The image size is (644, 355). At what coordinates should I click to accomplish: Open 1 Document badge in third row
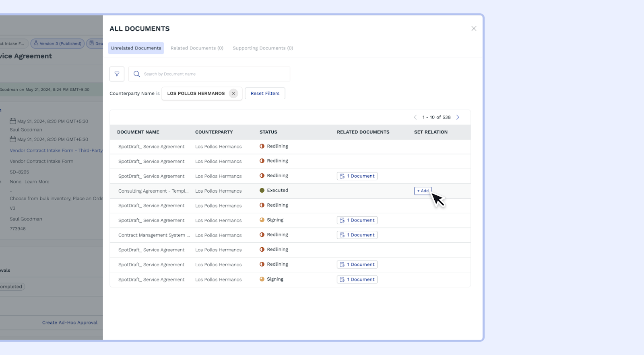(357, 176)
